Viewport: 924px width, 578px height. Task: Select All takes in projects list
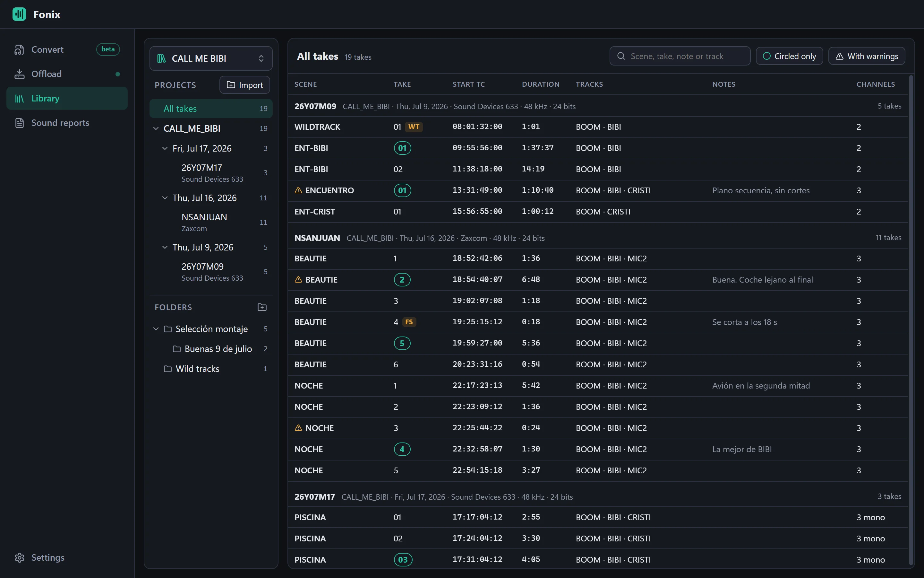(x=211, y=109)
